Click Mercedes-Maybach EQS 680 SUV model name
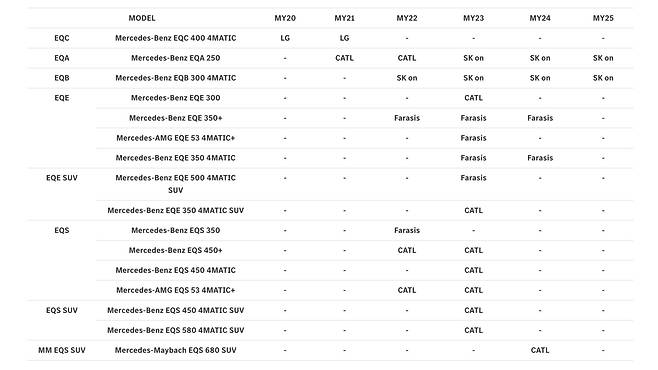The height and width of the screenshot is (370, 658). click(x=175, y=350)
